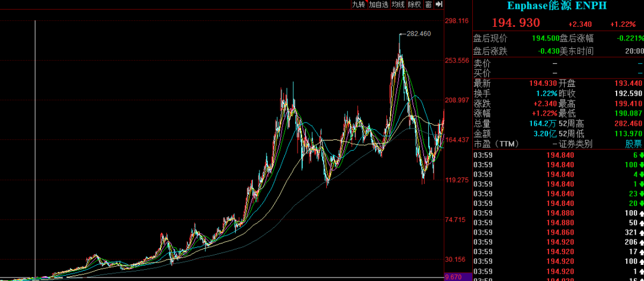Click the 282.460 peak price label
Image resolution: width=644 pixels, height=281 pixels.
[x=418, y=34]
